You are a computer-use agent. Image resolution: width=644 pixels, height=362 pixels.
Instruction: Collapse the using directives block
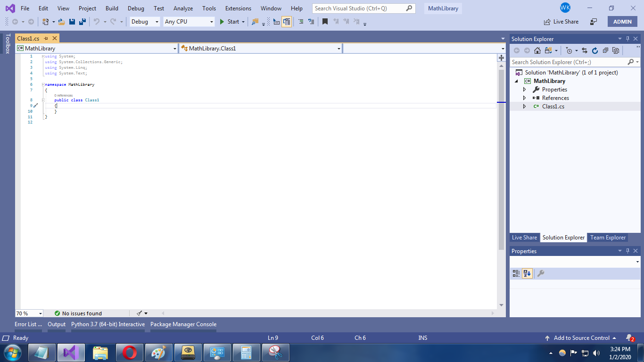[43, 56]
